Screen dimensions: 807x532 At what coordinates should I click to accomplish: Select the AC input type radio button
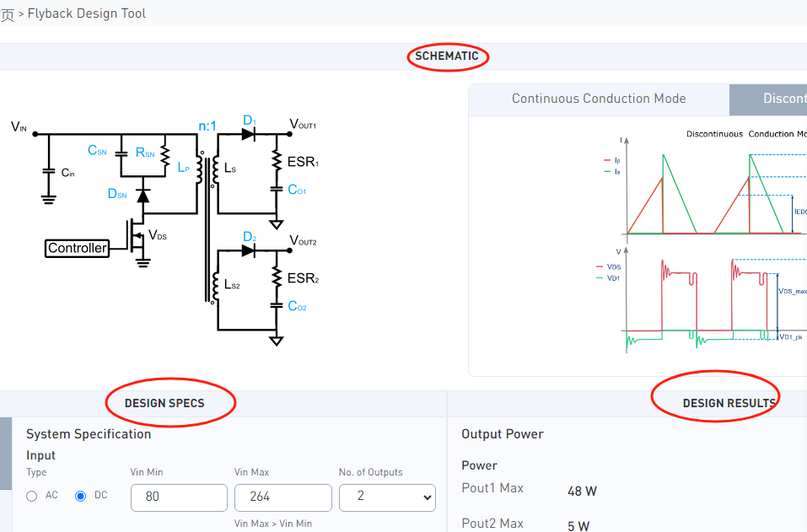(x=32, y=496)
